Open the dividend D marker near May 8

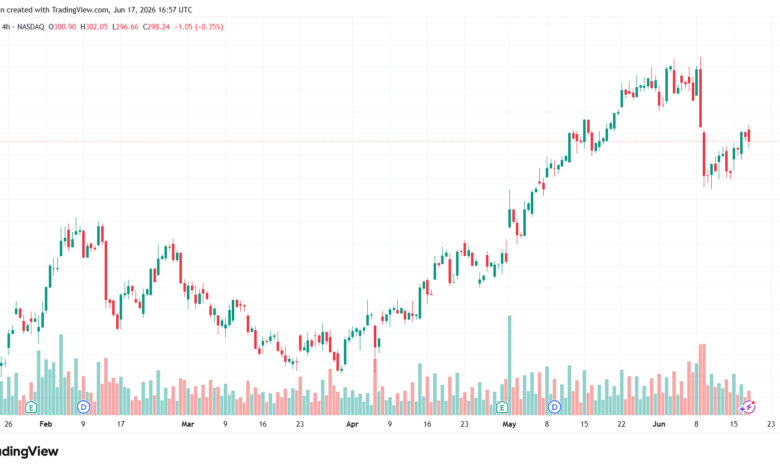[554, 407]
